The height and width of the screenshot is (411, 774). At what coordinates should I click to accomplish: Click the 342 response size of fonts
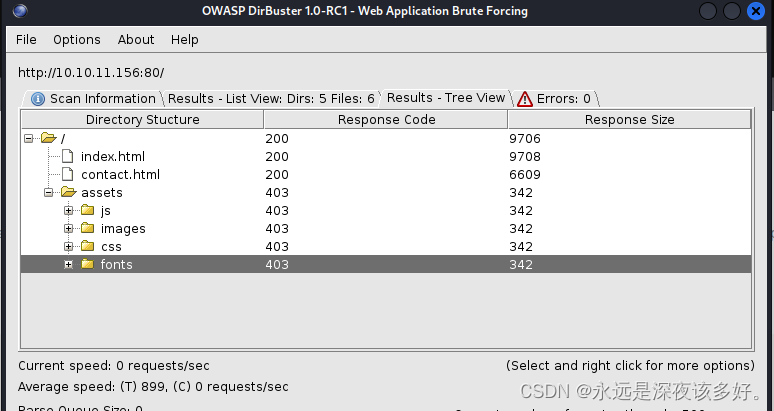pyautogui.click(x=521, y=264)
